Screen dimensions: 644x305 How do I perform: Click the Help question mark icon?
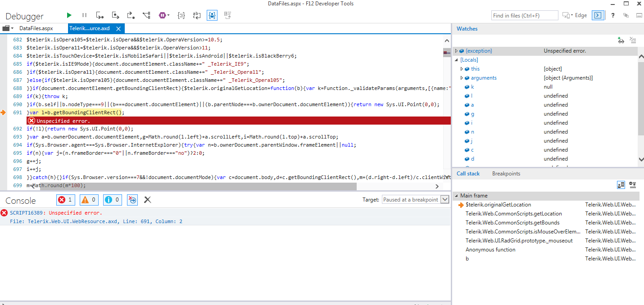point(613,15)
